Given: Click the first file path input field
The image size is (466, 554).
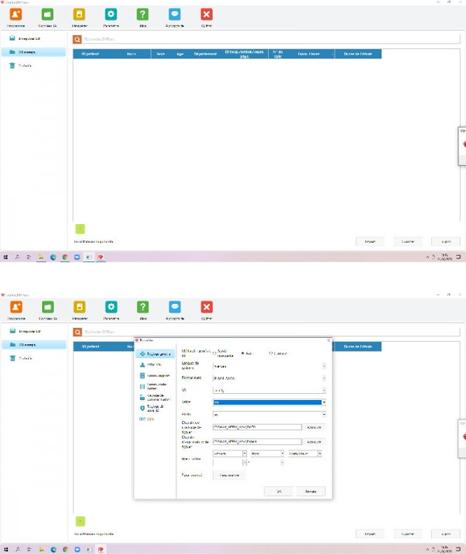Looking at the screenshot, I should [x=257, y=427].
